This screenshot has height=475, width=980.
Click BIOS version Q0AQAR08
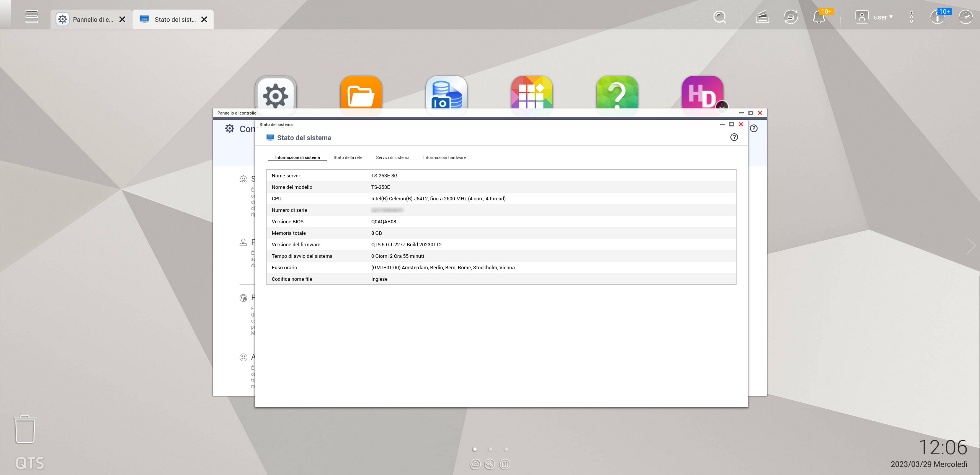point(384,222)
